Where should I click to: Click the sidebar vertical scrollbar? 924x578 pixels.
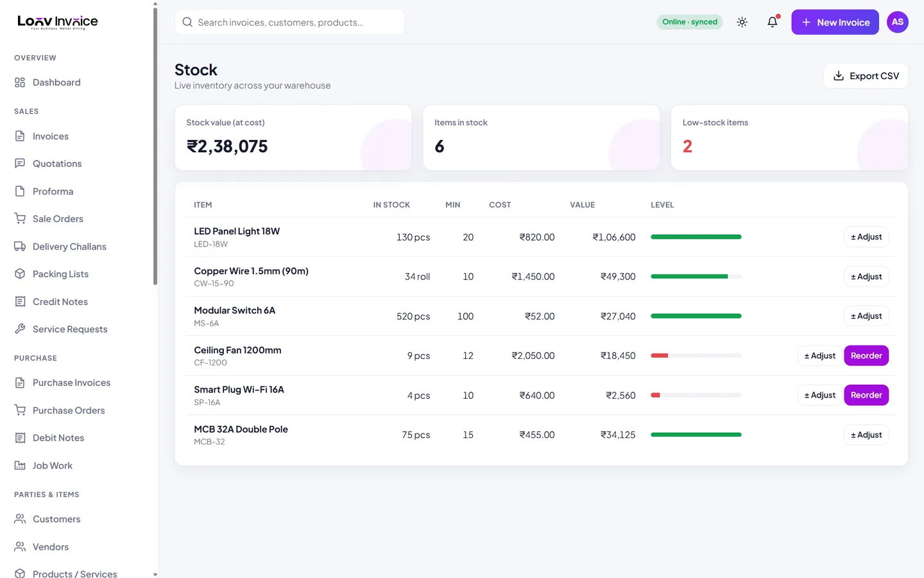pos(155,146)
